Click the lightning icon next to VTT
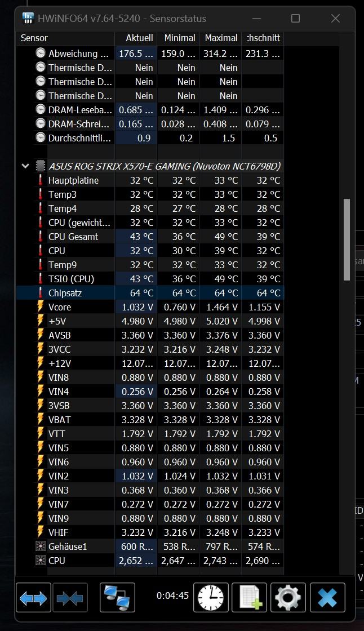This screenshot has width=364, height=631. (x=40, y=433)
